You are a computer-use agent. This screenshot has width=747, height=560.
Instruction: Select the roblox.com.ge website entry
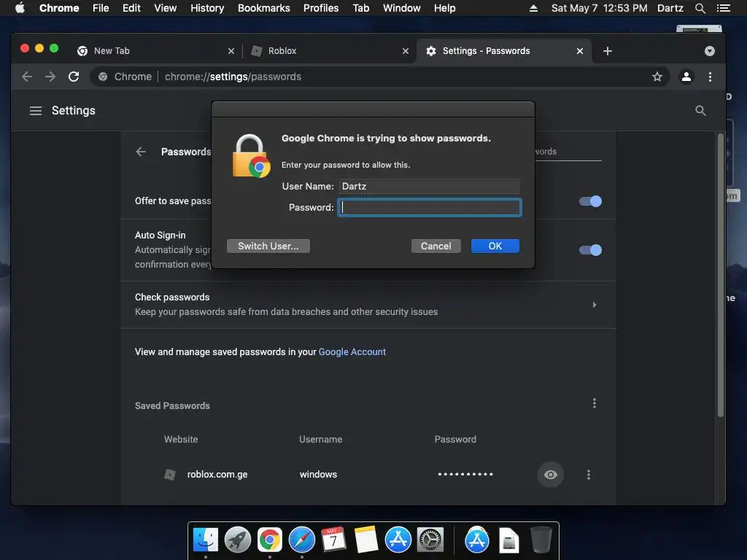(217, 474)
